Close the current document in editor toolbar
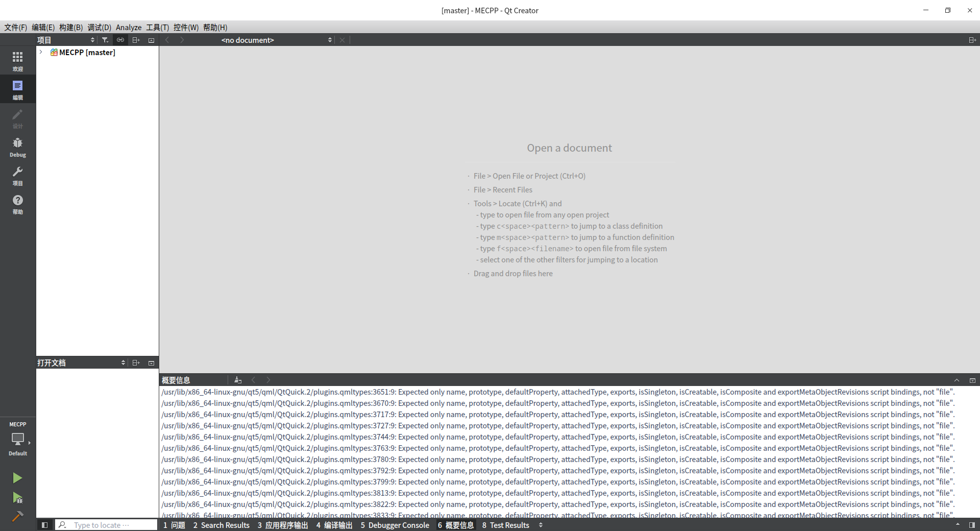 (342, 40)
